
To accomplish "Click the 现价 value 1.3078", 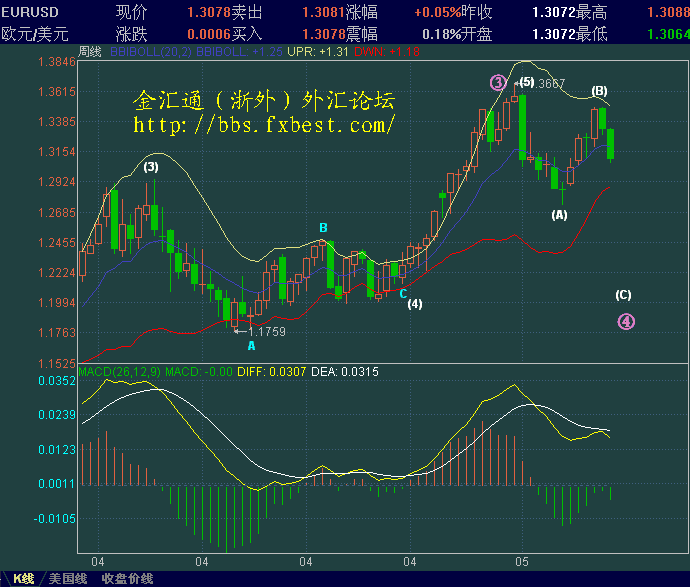I will [209, 12].
